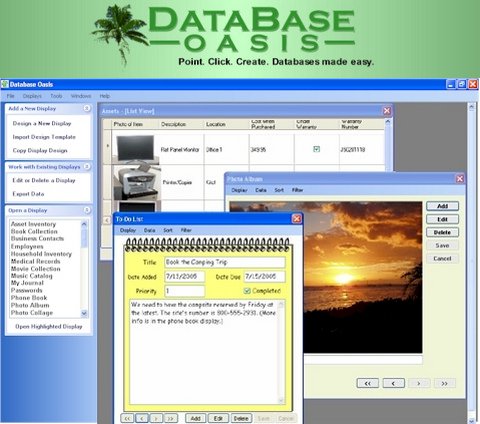The width and height of the screenshot is (480, 424).
Task: Open the Displays menu in main window
Action: 32,96
